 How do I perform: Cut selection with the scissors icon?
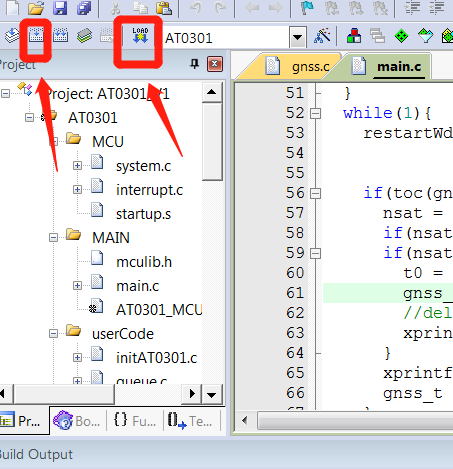(115, 8)
